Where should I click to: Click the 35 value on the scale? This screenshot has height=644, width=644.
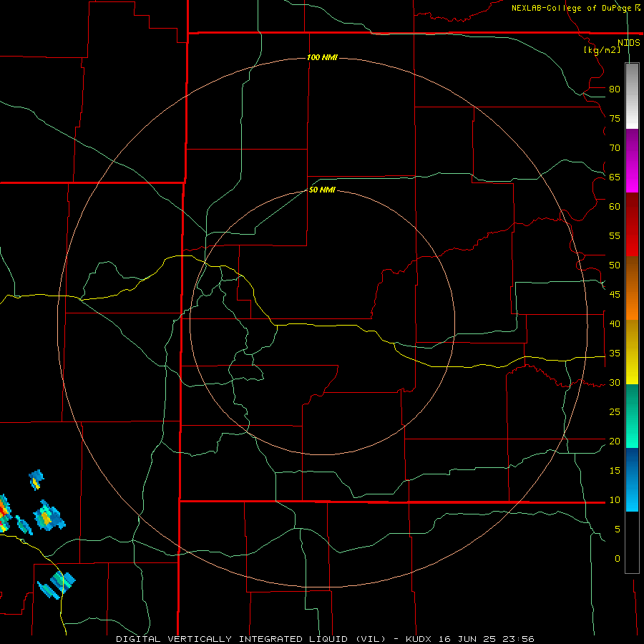point(615,353)
